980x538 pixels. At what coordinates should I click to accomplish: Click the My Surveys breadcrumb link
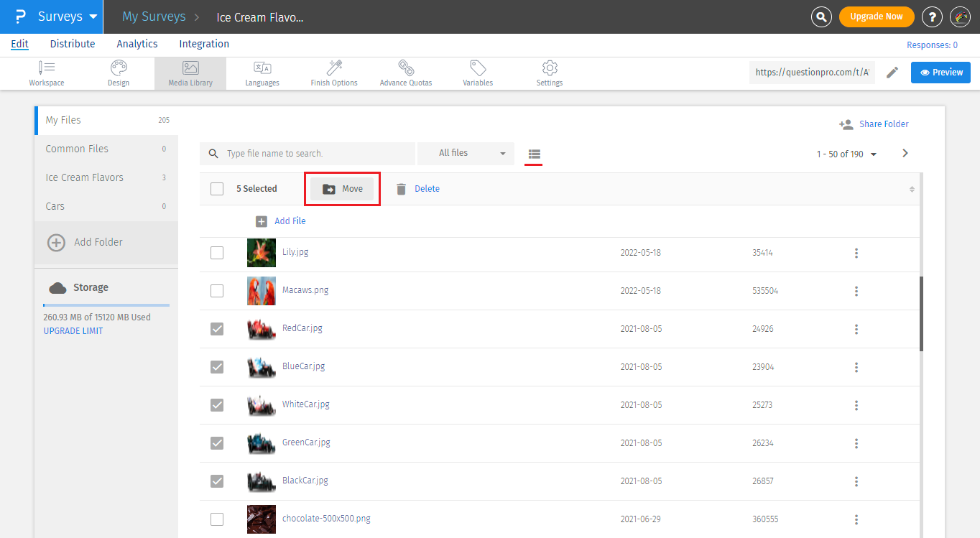click(x=154, y=17)
